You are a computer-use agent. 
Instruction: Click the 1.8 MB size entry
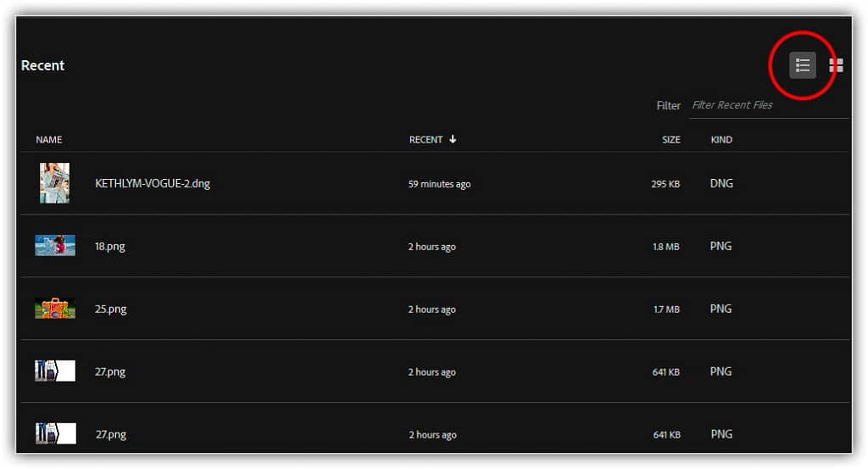coord(665,247)
